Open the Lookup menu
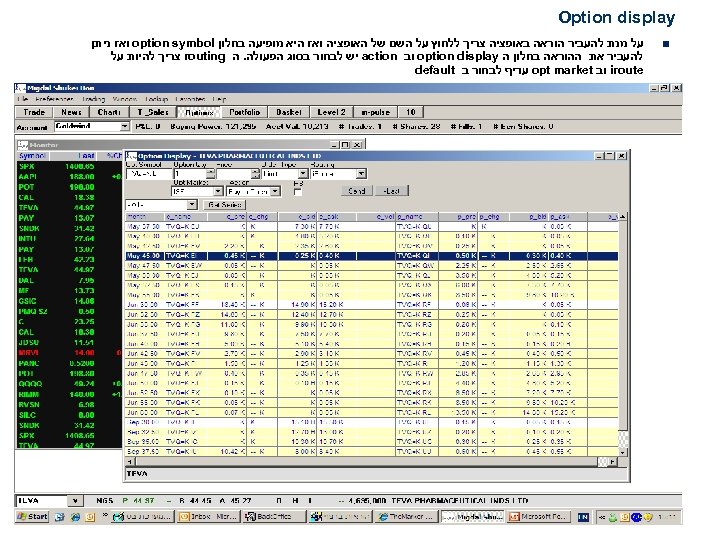 pos(157,99)
